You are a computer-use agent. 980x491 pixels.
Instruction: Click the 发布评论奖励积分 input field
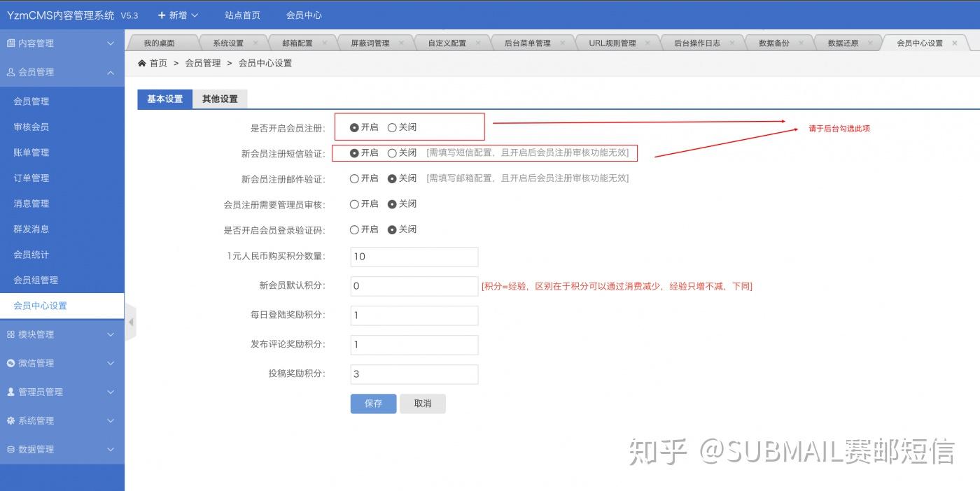414,345
